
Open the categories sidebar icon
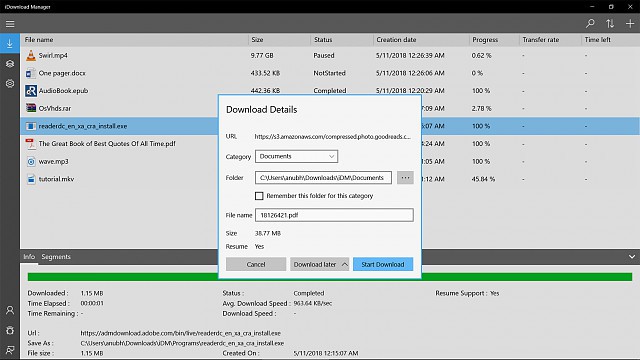pyautogui.click(x=10, y=64)
